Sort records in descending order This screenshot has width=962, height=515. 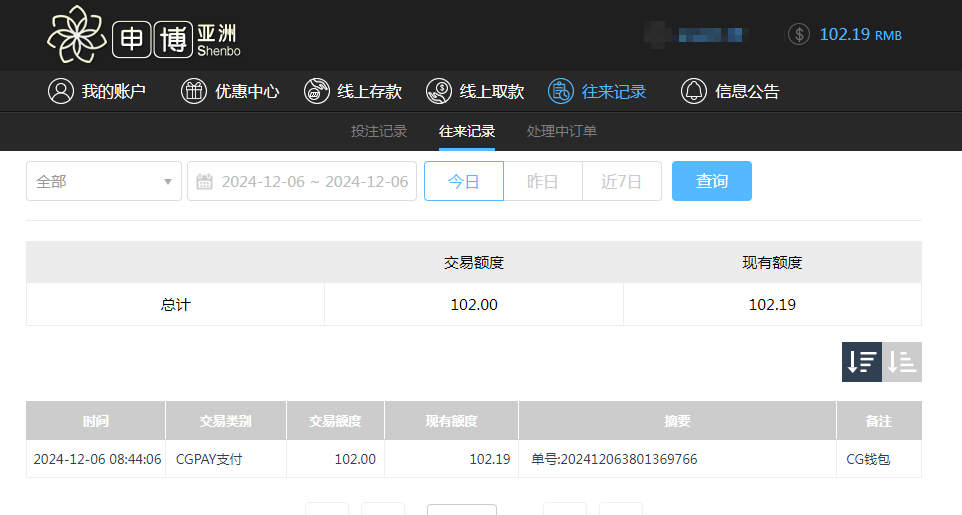[861, 362]
